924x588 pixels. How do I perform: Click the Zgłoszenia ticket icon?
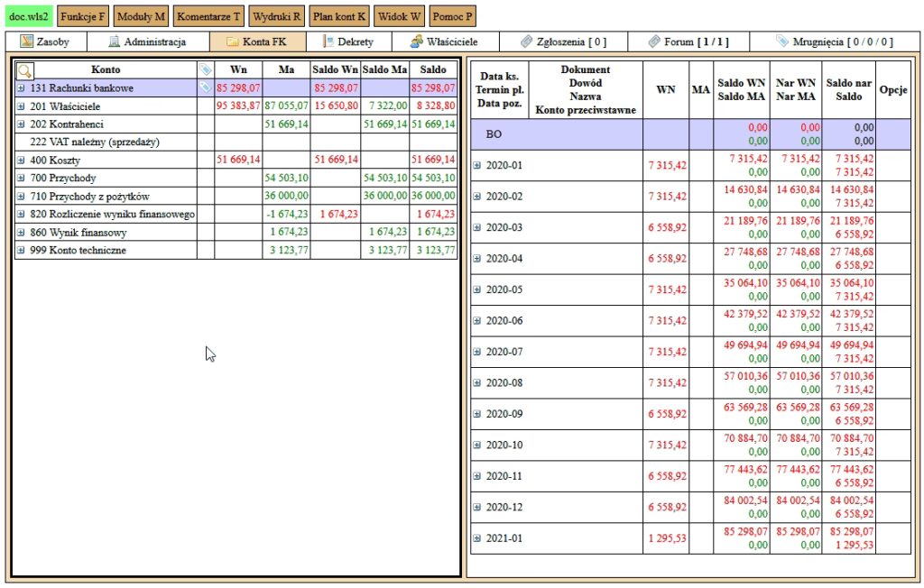(527, 41)
